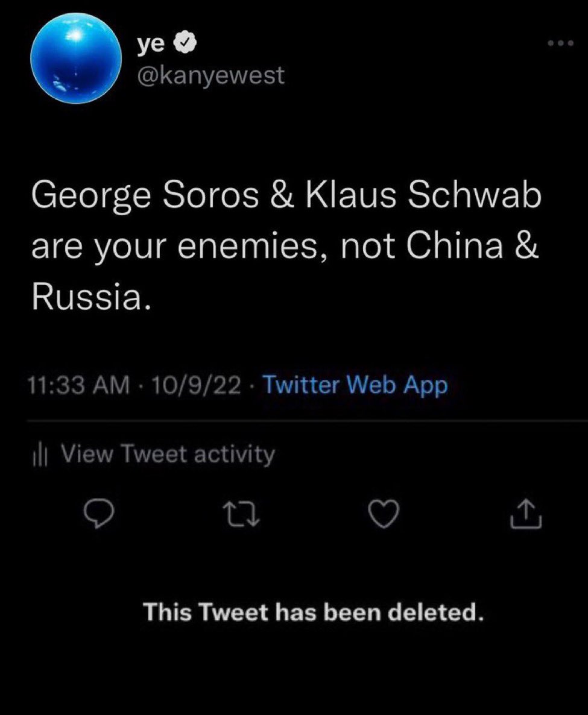This screenshot has height=715, width=588.
Task: Click This Tweet has been deleted notice
Action: tap(314, 613)
